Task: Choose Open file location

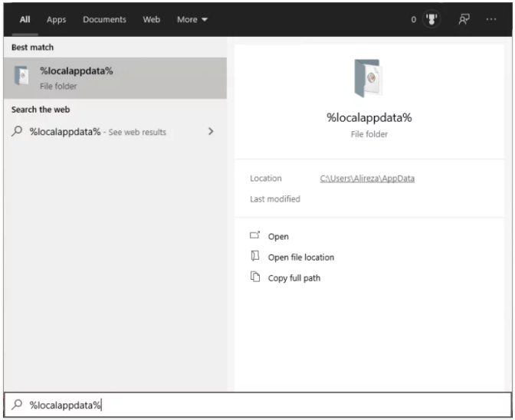Action: click(x=301, y=257)
